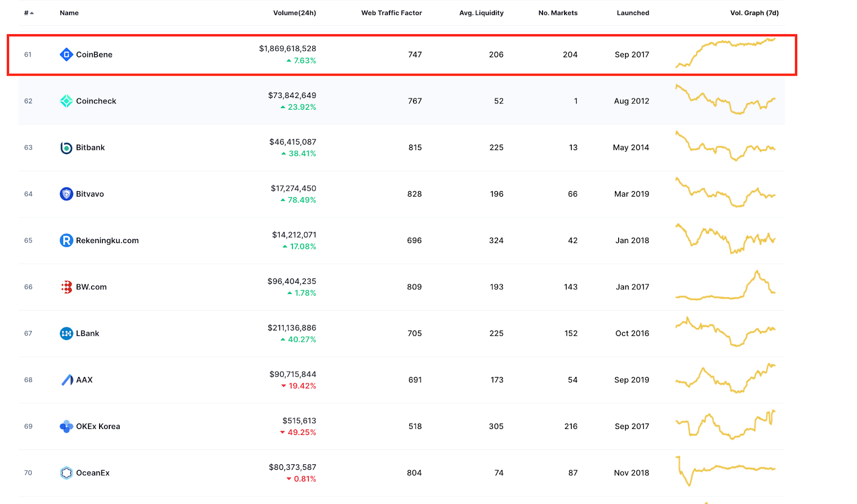This screenshot has width=857, height=504.
Task: Click rank number 70 for OceanEx
Action: tap(28, 473)
